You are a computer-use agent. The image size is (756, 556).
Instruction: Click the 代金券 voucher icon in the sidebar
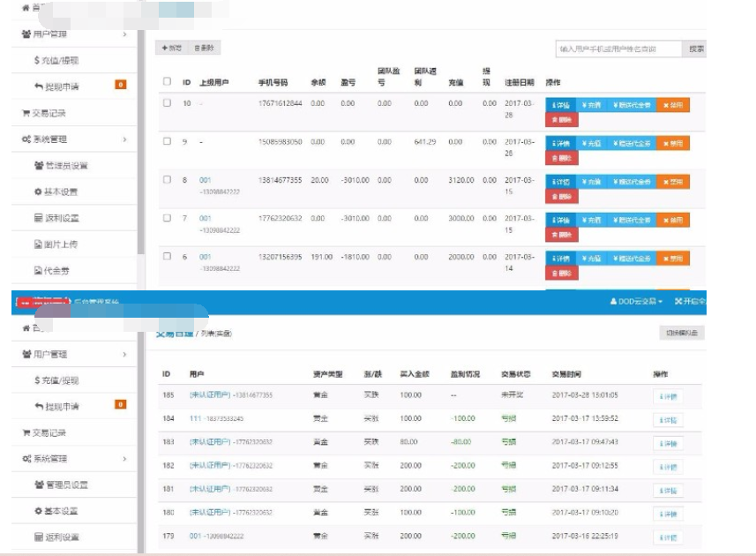pyautogui.click(x=38, y=270)
